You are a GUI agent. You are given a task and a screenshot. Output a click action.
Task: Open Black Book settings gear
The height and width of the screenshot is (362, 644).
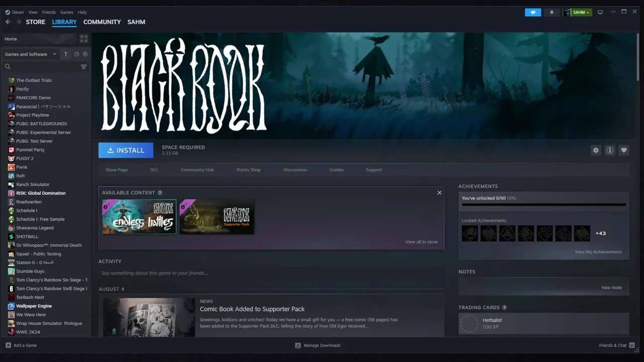tap(596, 150)
